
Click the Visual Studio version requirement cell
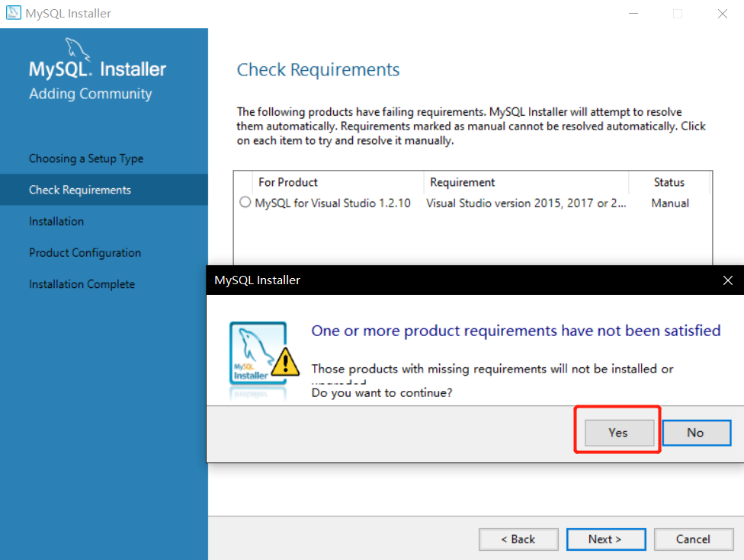(x=526, y=203)
